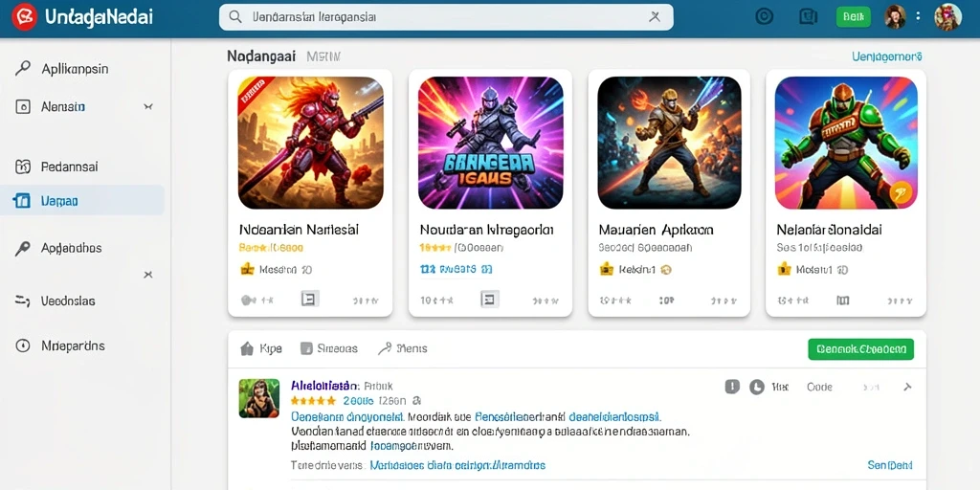Image resolution: width=980 pixels, height=490 pixels.
Task: Click the blue Rwaats text in Nourdaran card
Action: [458, 269]
